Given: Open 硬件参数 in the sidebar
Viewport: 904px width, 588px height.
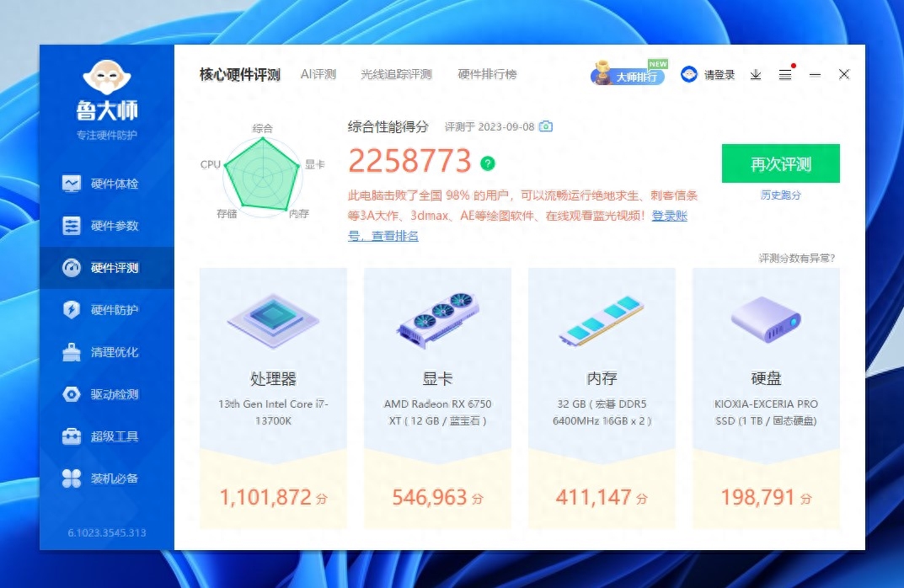Looking at the screenshot, I should click(107, 226).
